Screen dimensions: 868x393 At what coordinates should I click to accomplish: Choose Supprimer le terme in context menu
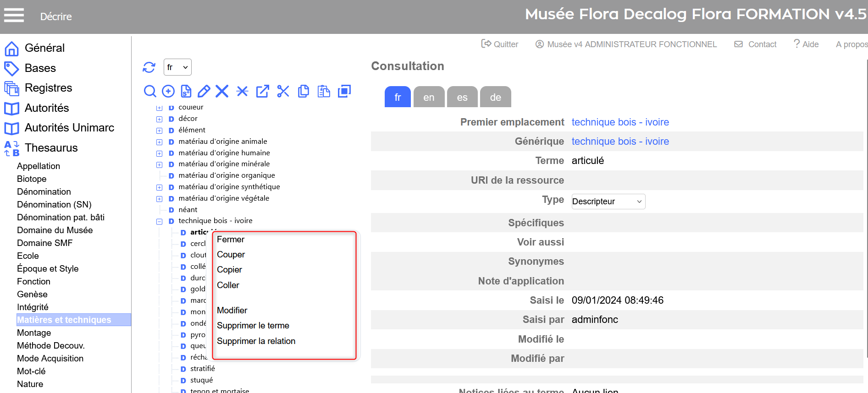[253, 326]
